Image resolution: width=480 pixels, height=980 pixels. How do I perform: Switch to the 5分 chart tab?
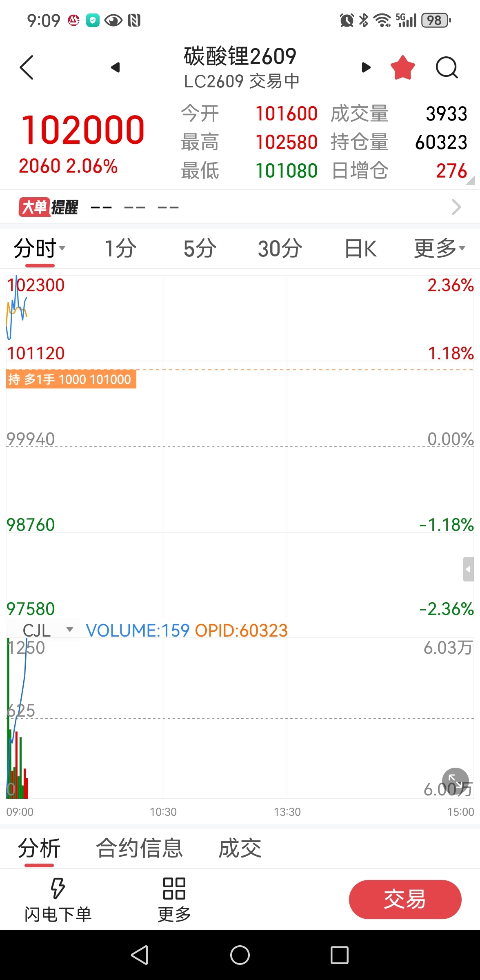pyautogui.click(x=200, y=248)
